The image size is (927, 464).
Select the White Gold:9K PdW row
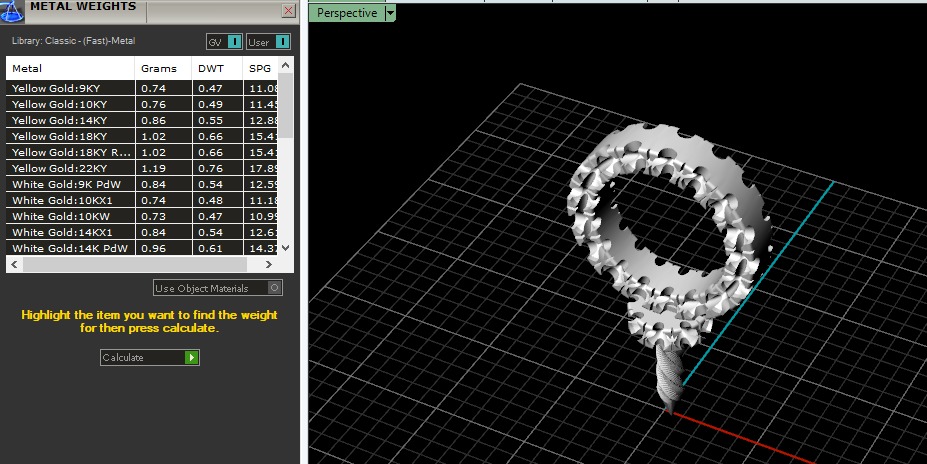(x=142, y=184)
